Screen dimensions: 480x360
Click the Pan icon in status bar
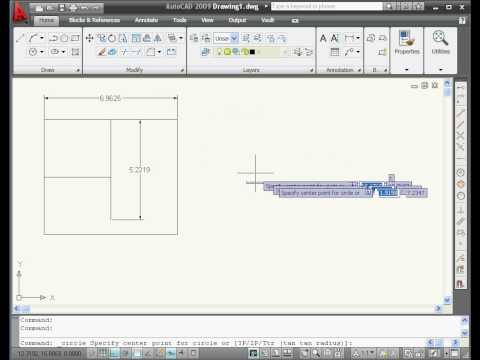304,353
